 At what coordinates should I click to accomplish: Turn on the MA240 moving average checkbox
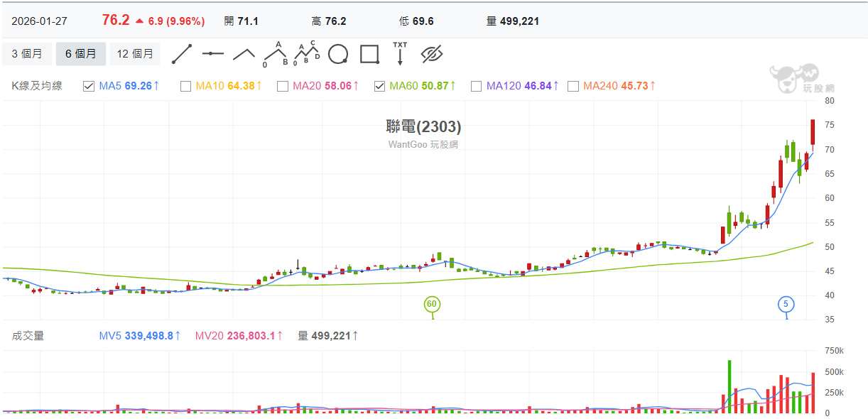[x=573, y=86]
